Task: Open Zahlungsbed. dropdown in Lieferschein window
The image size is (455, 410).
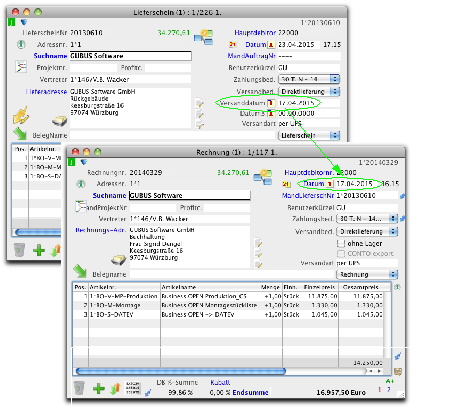Action: 309,79
